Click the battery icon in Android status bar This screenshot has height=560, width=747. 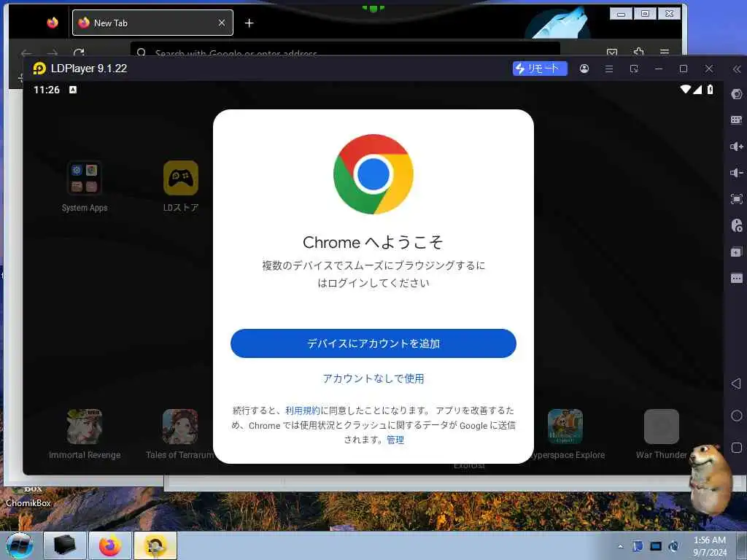[x=710, y=89]
